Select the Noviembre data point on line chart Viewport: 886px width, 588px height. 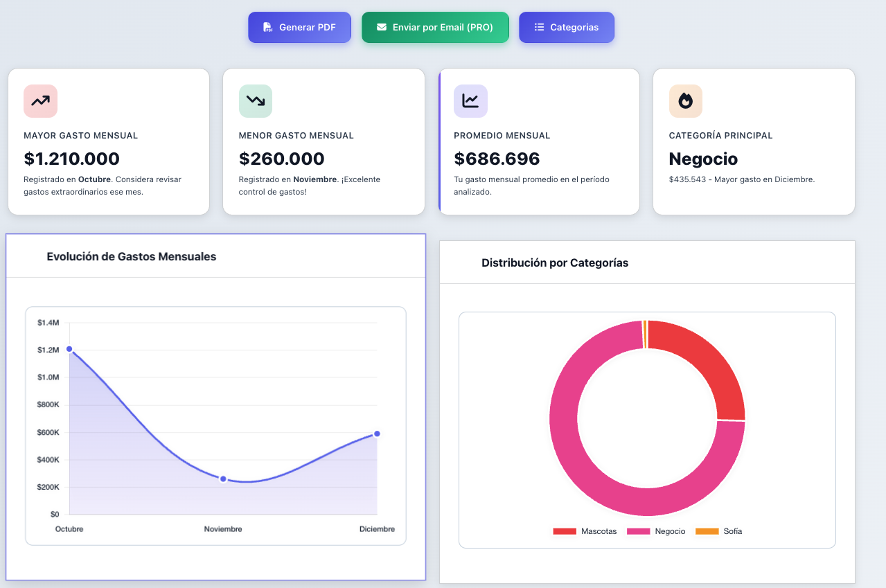tap(223, 479)
